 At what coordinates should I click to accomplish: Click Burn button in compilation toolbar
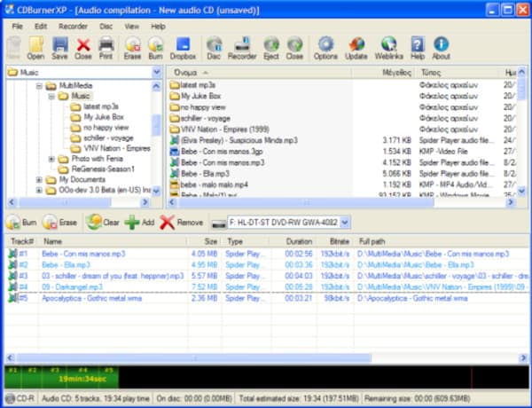point(21,223)
